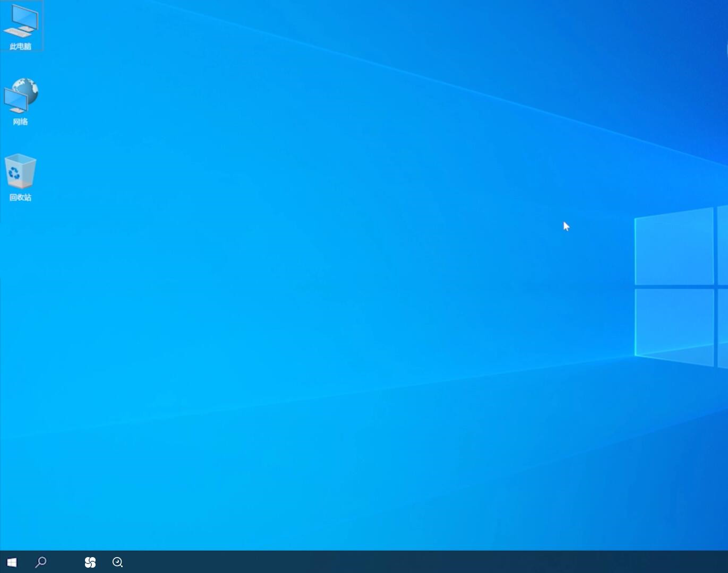728x573 pixels.
Task: Click the Windows logo button
Action: pyautogui.click(x=12, y=562)
